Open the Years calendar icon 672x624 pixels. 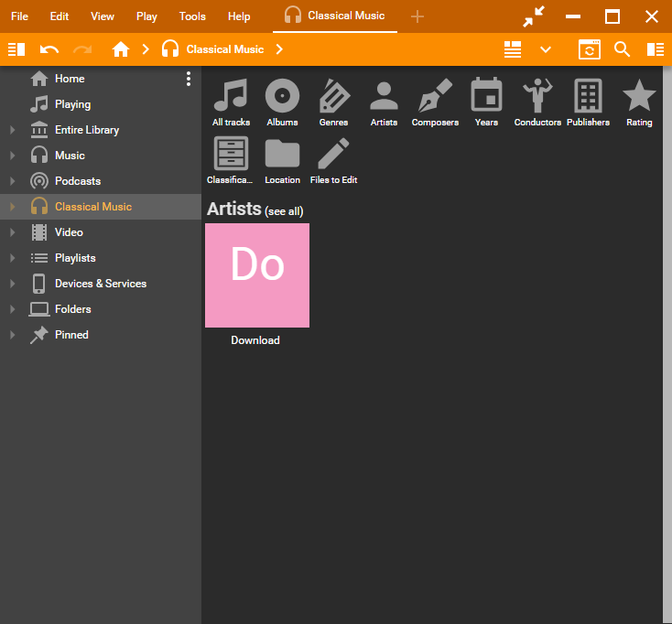pyautogui.click(x=486, y=95)
